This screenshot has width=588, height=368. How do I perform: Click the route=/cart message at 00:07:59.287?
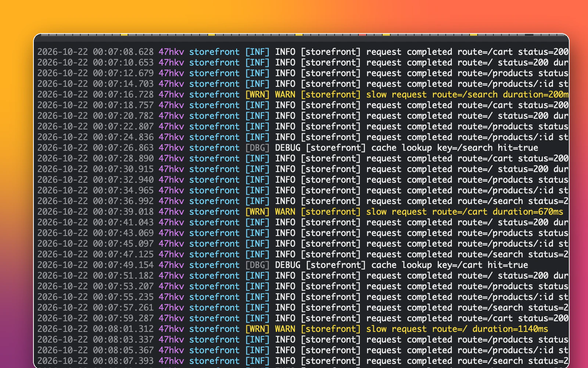467,318
